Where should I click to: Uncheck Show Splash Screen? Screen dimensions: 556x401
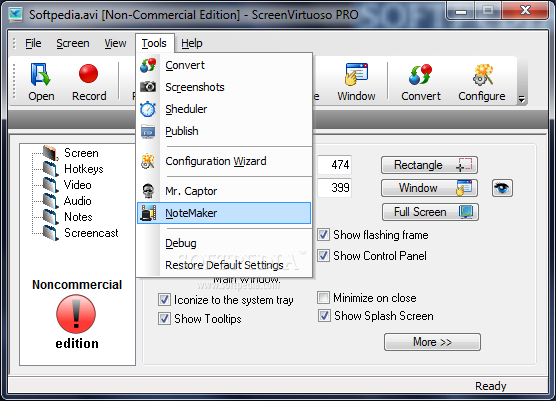[x=324, y=316]
